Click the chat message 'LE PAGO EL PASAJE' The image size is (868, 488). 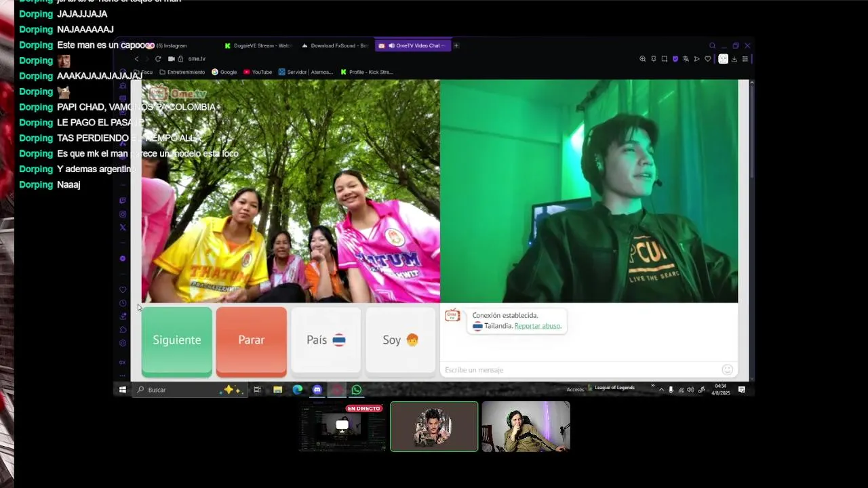click(x=100, y=123)
